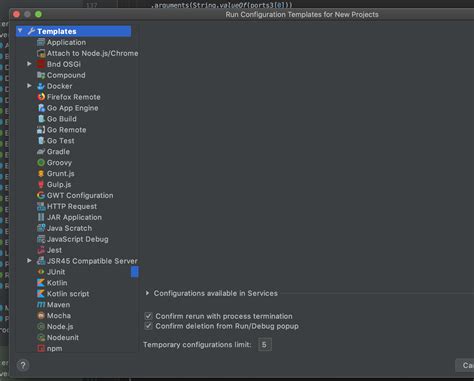This screenshot has height=381, width=474.
Task: Select the "Groovy" row text
Action: 59,163
